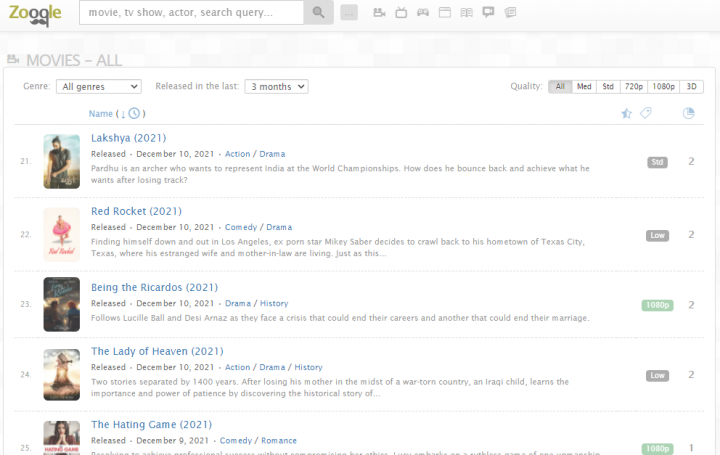This screenshot has width=720, height=455.
Task: Open the 3 months release dropdown
Action: [x=276, y=87]
